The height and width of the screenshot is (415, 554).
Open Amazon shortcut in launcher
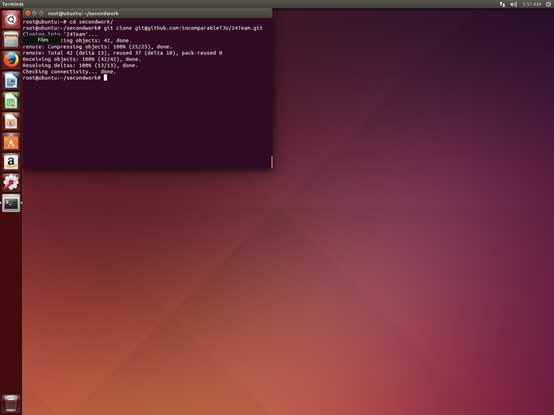(11, 162)
